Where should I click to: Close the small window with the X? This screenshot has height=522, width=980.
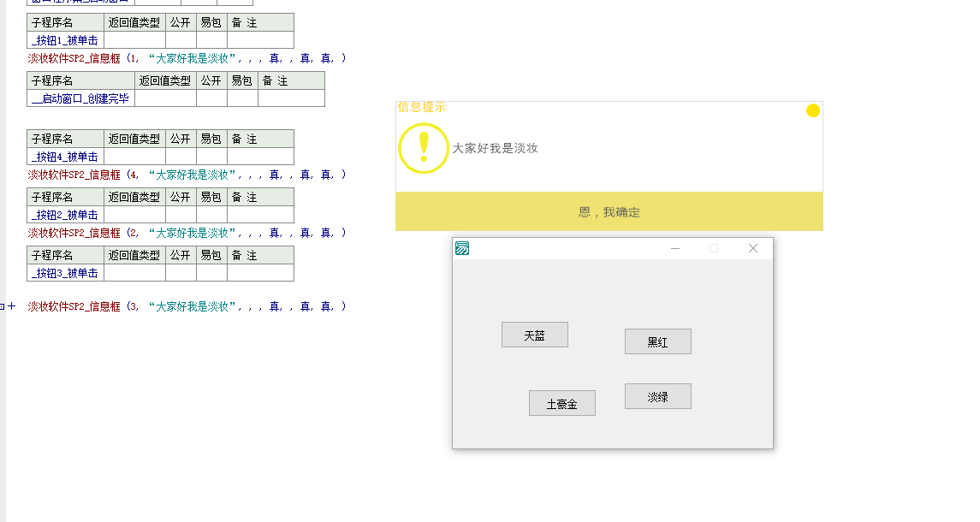753,249
